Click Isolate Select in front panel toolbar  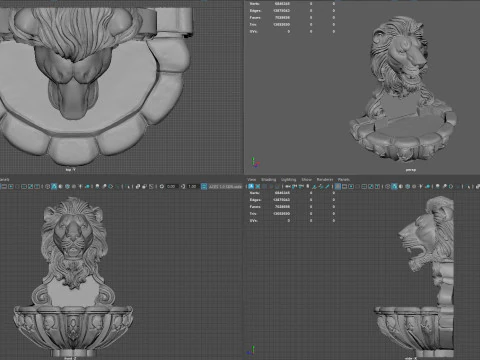point(128,186)
